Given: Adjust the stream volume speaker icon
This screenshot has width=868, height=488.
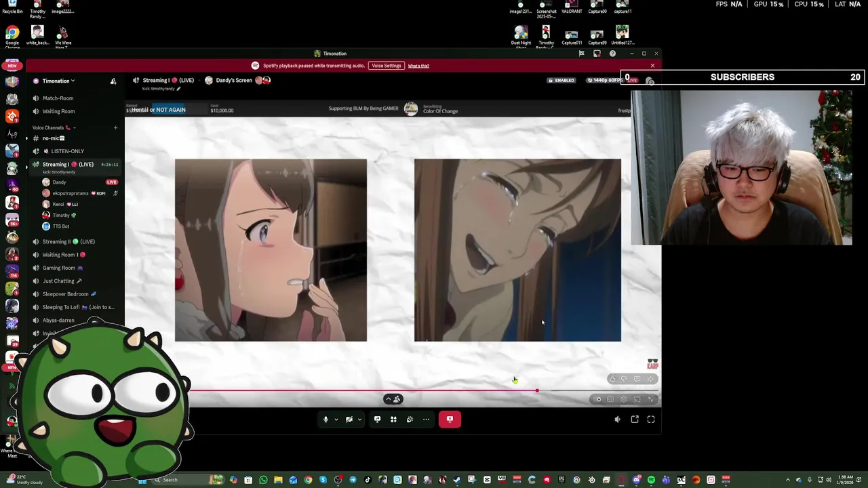Looking at the screenshot, I should [617, 420].
